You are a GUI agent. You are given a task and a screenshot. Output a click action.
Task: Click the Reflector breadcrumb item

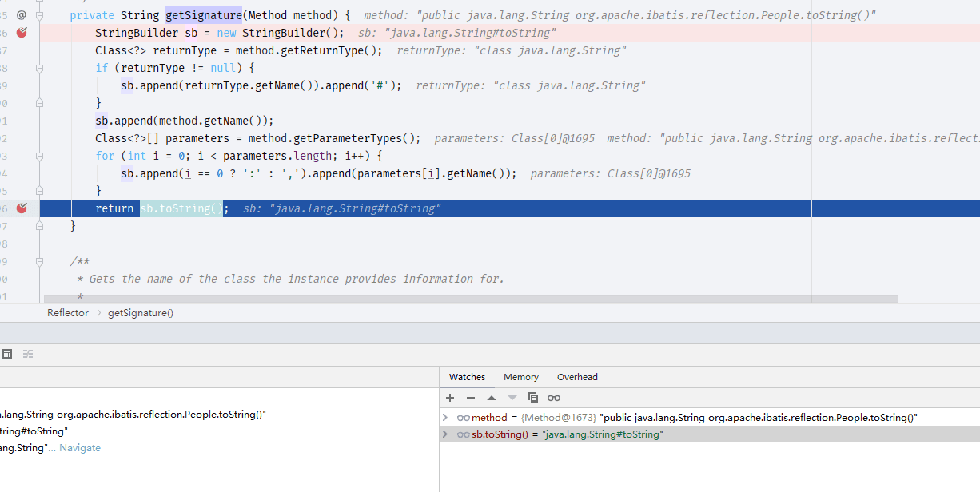point(68,313)
